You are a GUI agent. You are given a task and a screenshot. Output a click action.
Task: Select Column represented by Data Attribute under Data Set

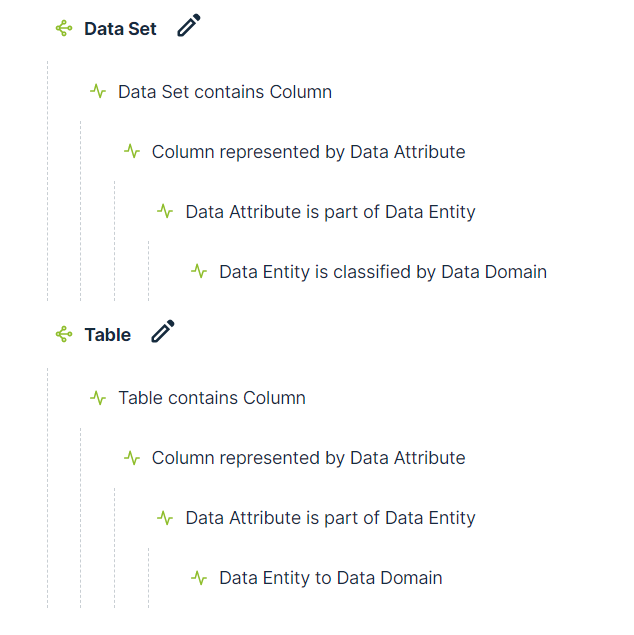308,152
